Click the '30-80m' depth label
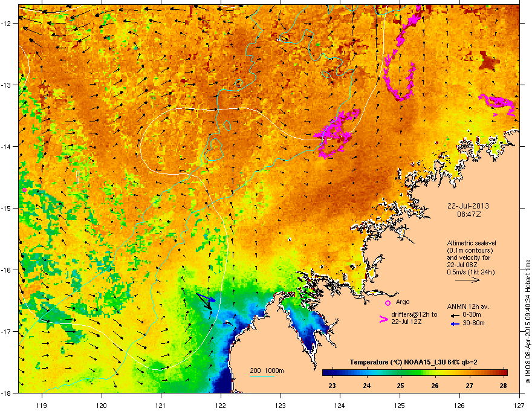532x411 pixels. point(473,323)
